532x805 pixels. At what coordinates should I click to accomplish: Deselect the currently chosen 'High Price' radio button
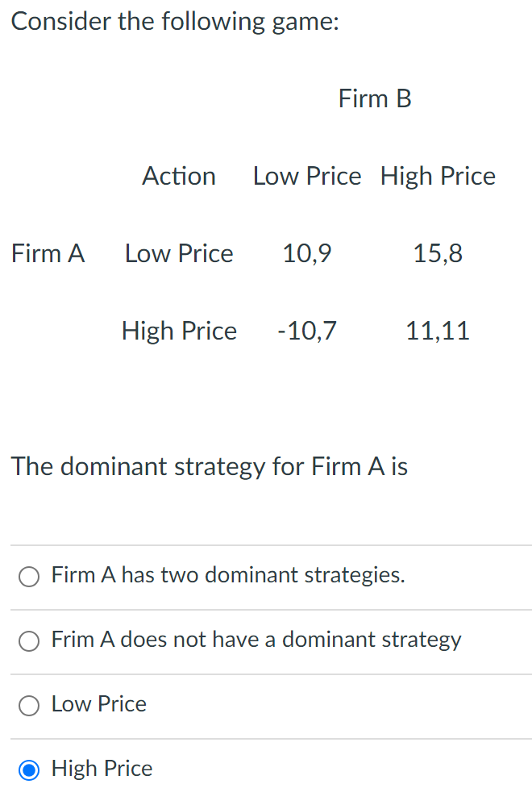(29, 770)
